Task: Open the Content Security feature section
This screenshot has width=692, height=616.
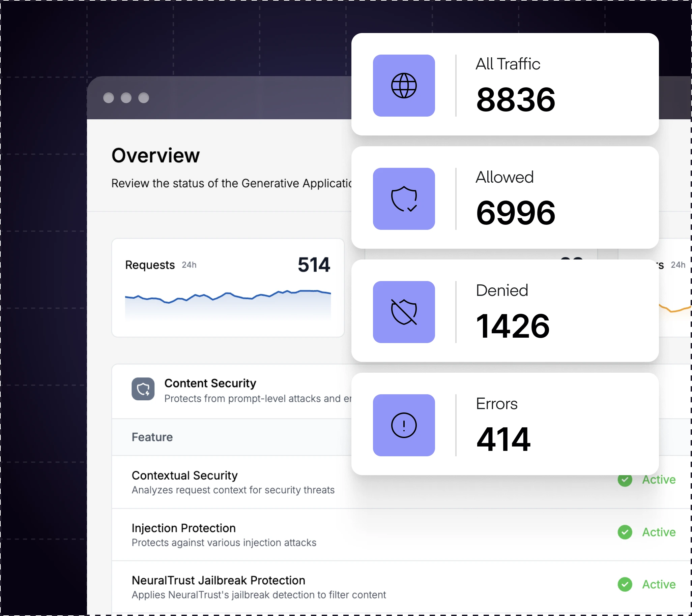Action: pyautogui.click(x=210, y=383)
